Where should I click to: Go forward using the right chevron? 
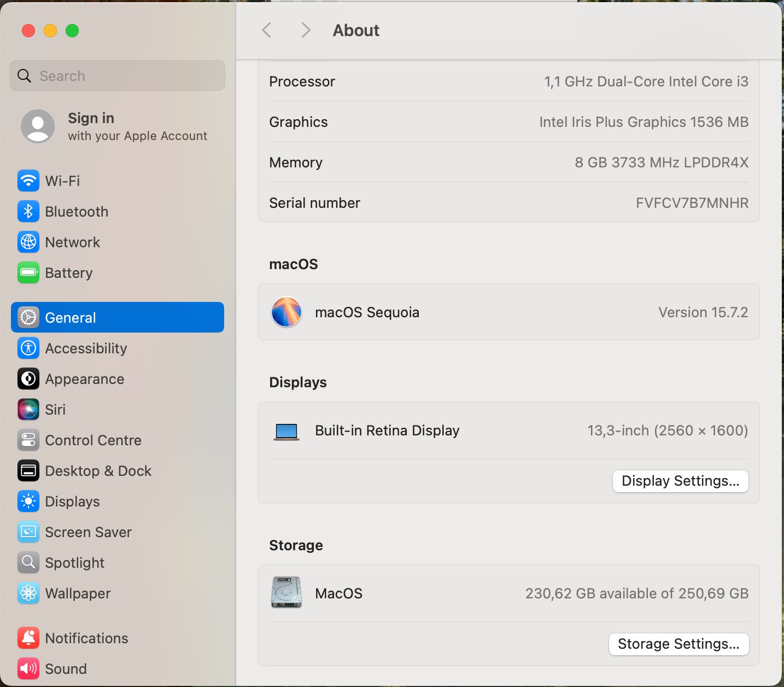click(x=306, y=30)
